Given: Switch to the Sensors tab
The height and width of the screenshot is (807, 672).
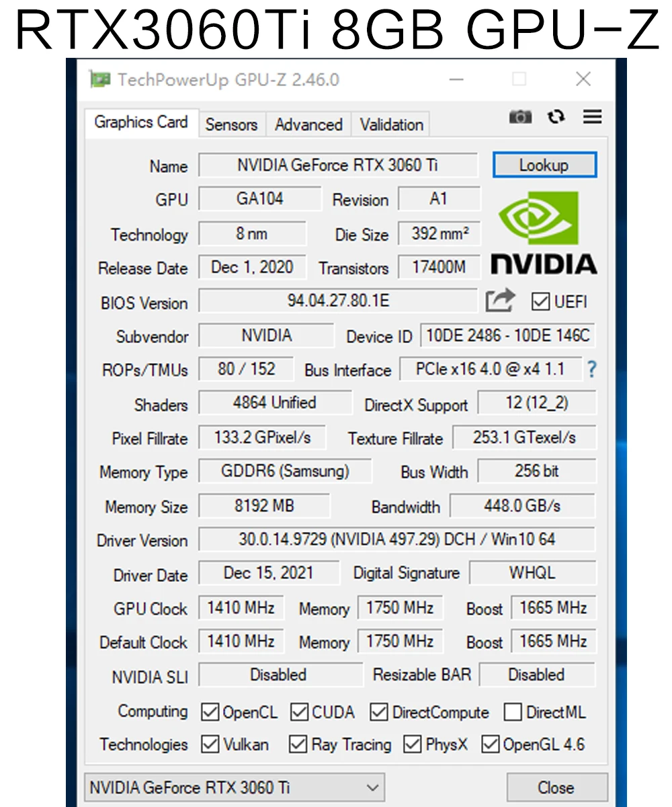Looking at the screenshot, I should [231, 124].
